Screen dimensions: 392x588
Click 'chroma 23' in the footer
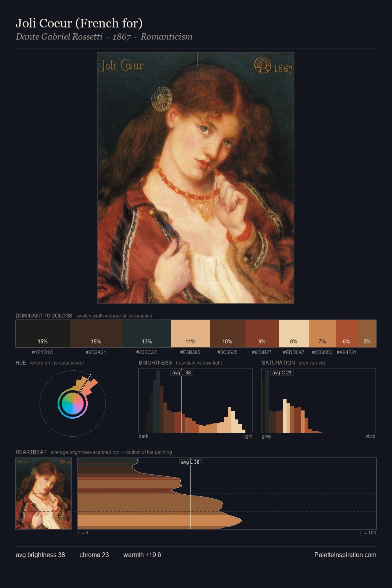point(94,555)
